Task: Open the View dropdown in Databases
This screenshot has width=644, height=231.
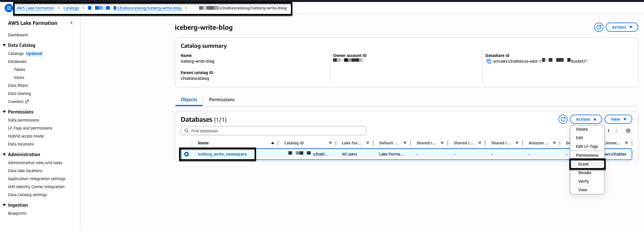Action: (618, 119)
